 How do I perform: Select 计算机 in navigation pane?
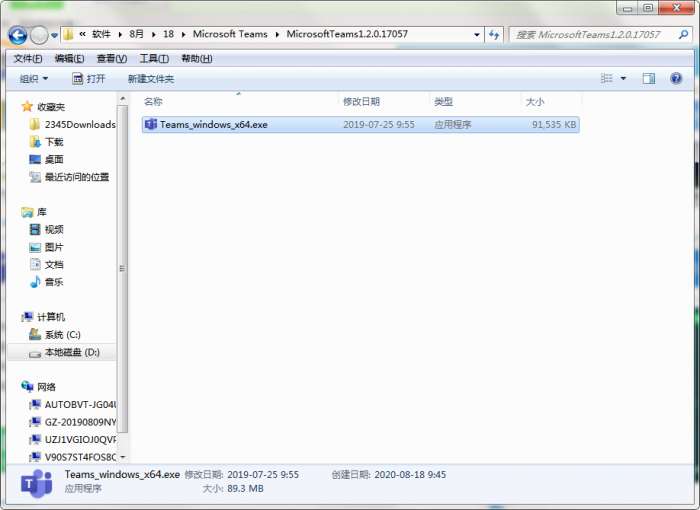[x=51, y=318]
